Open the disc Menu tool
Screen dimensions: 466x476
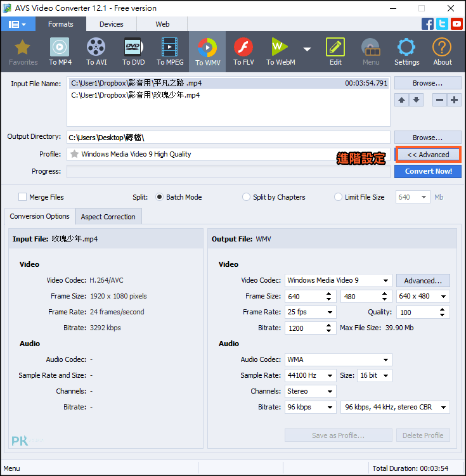coord(371,52)
